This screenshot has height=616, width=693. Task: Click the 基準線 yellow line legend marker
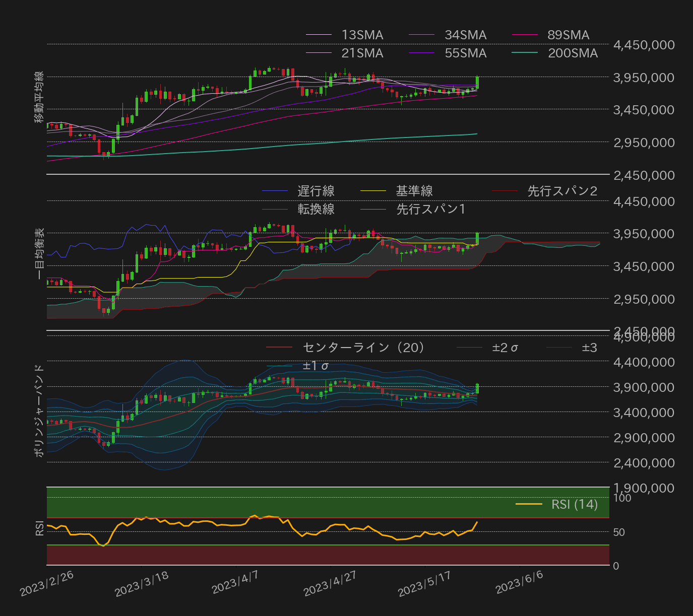[x=373, y=190]
